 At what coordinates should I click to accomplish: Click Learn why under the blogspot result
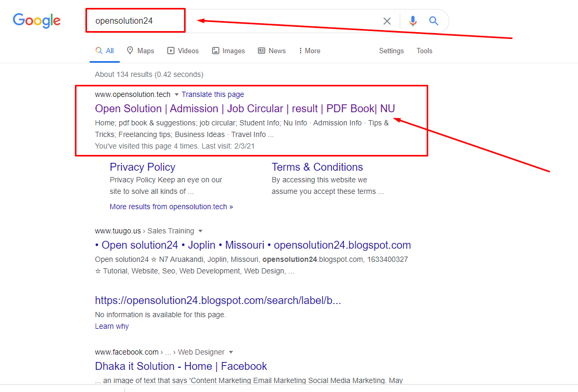tap(112, 326)
